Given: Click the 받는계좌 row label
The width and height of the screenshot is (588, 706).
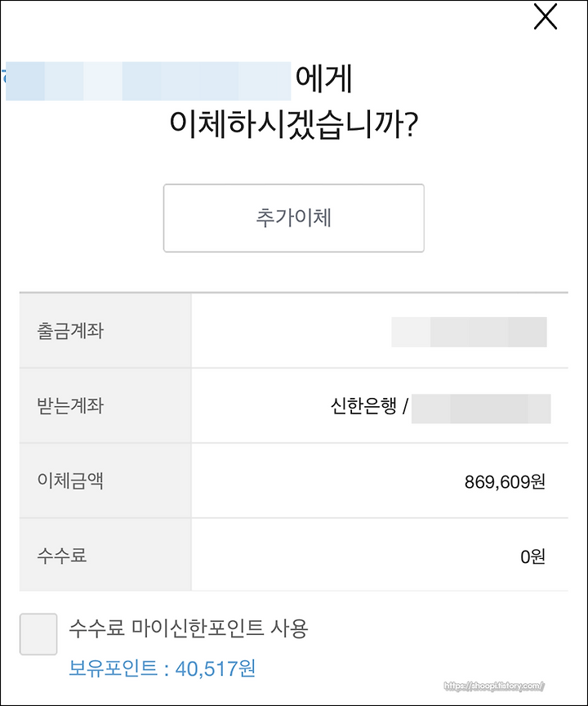Looking at the screenshot, I should pos(70,405).
